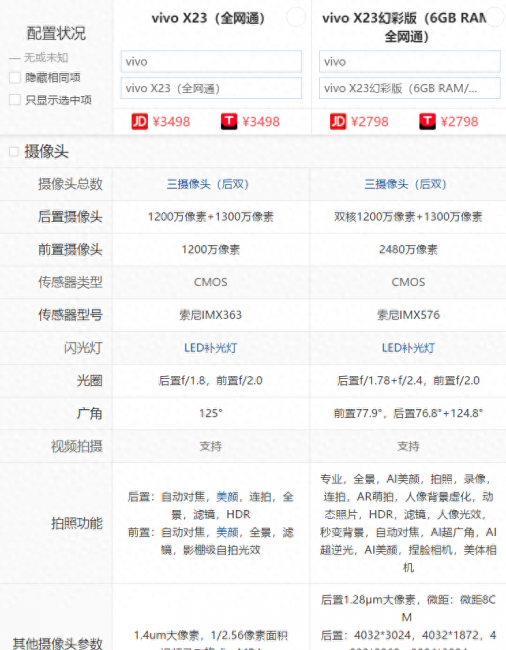Click the JD icon under vivo X23幻彩版

338,121
